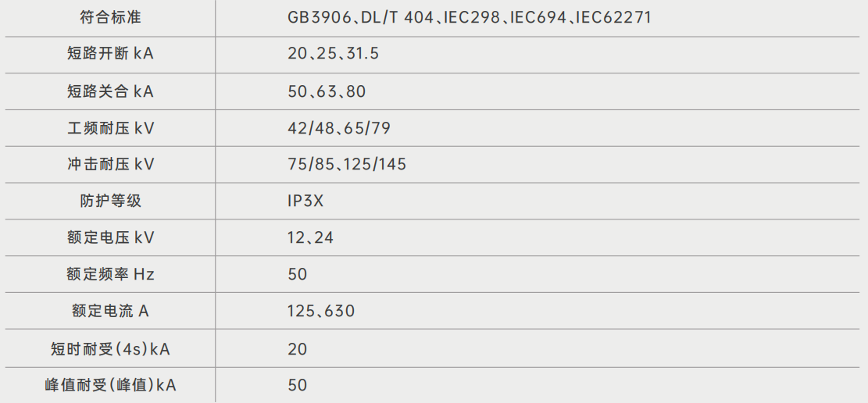Select the rated current value 125、630
This screenshot has width=868, height=403.
[320, 311]
